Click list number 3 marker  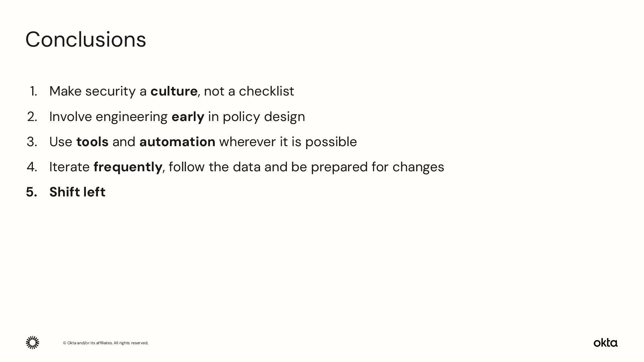pos(32,142)
